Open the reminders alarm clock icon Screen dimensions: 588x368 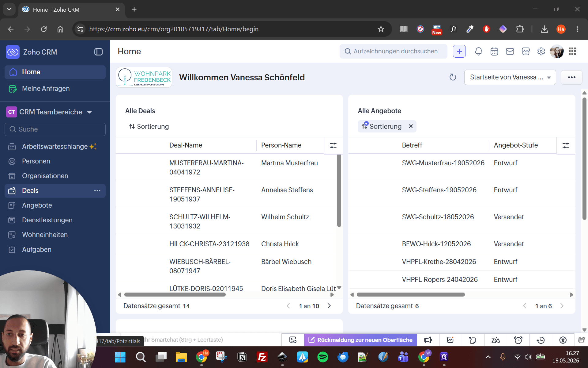[518, 340]
